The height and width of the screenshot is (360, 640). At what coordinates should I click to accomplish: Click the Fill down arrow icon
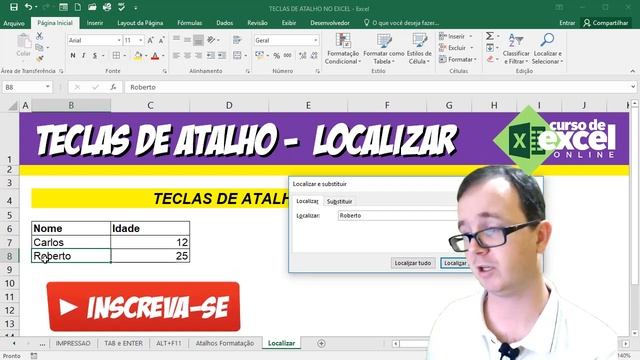(490, 48)
